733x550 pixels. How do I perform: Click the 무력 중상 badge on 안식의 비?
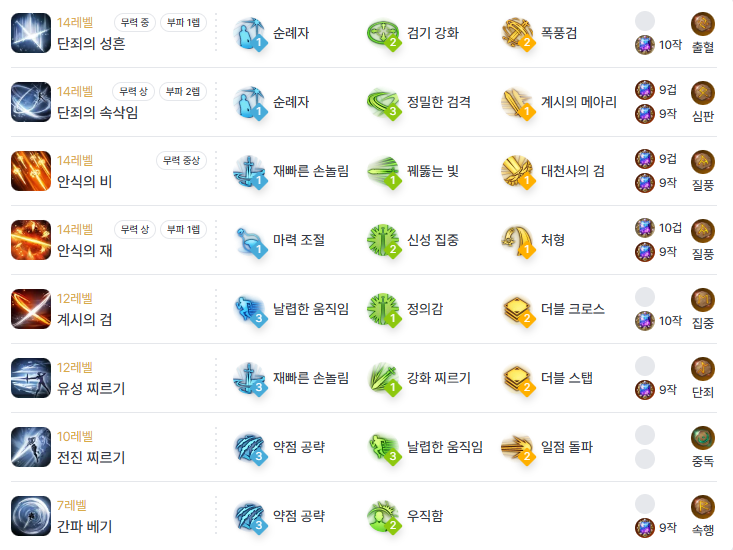click(x=181, y=160)
